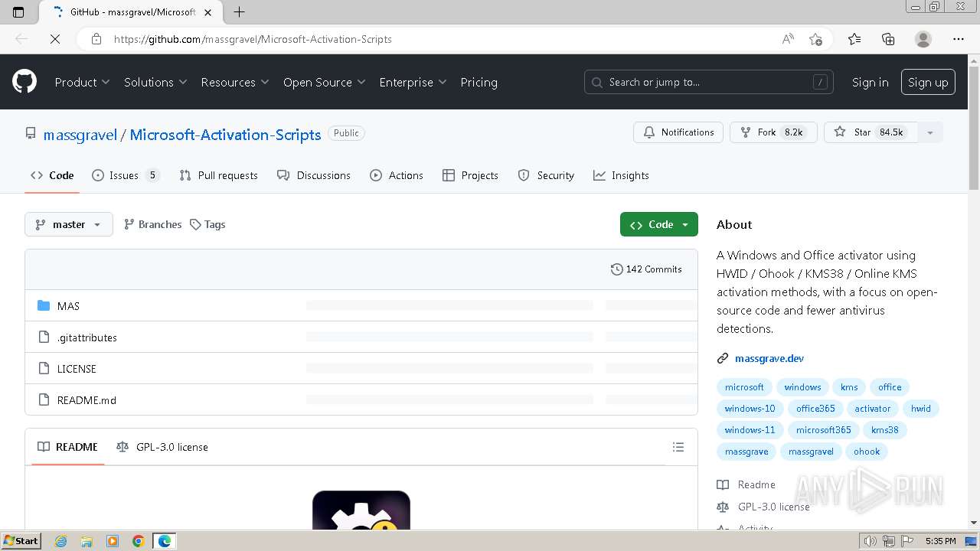This screenshot has width=980, height=551.
Task: Click the Sign up button
Action: point(928,82)
